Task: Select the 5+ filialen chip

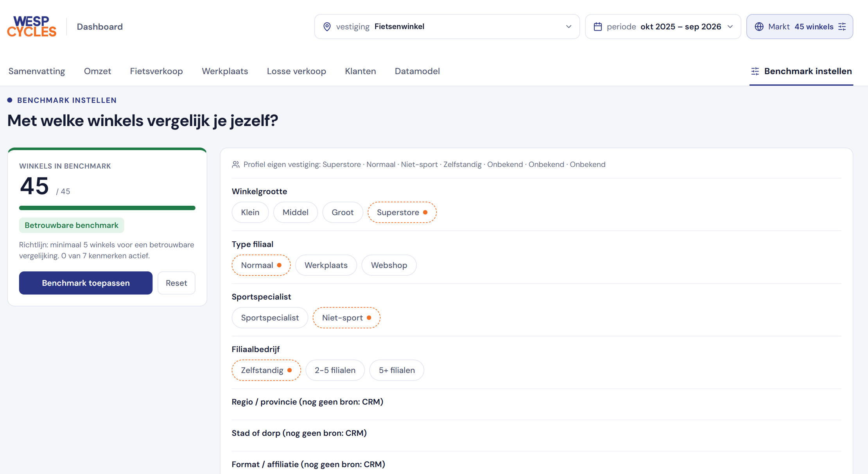Action: tap(397, 370)
